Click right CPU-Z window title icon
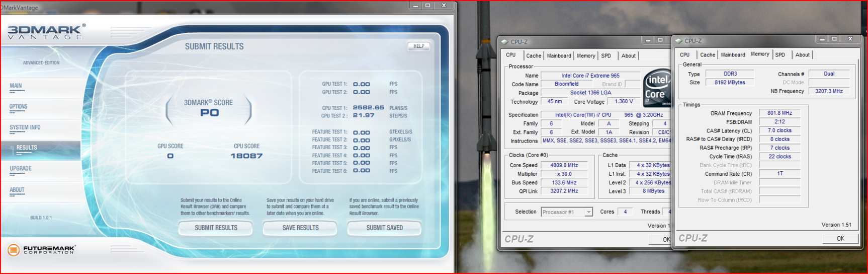The width and height of the screenshot is (868, 274). [679, 41]
